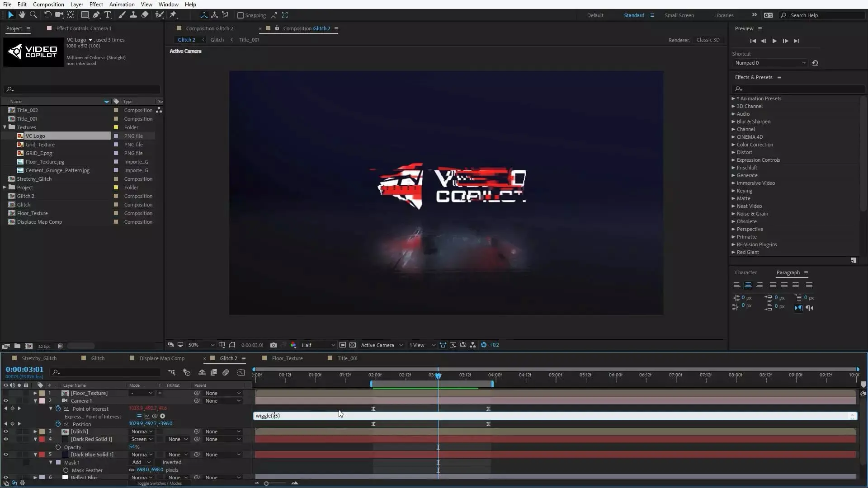Open the Dark Red Solid Screen mode dropdown
The image size is (868, 488).
(142, 440)
